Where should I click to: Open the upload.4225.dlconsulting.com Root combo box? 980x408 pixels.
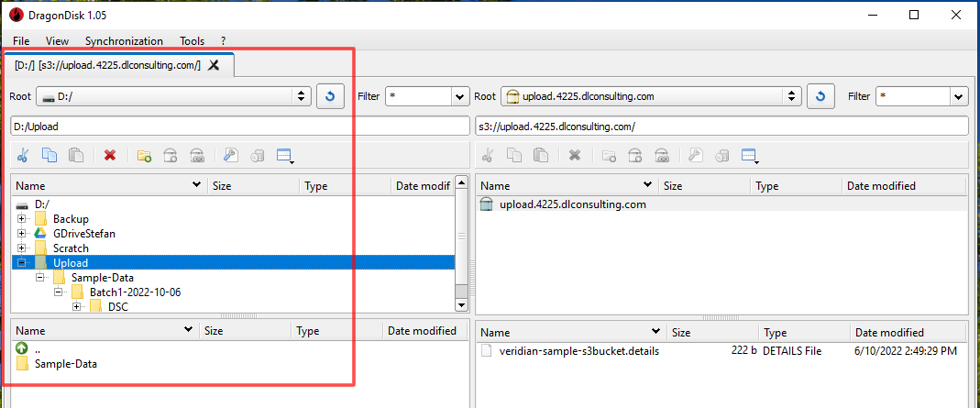click(651, 96)
